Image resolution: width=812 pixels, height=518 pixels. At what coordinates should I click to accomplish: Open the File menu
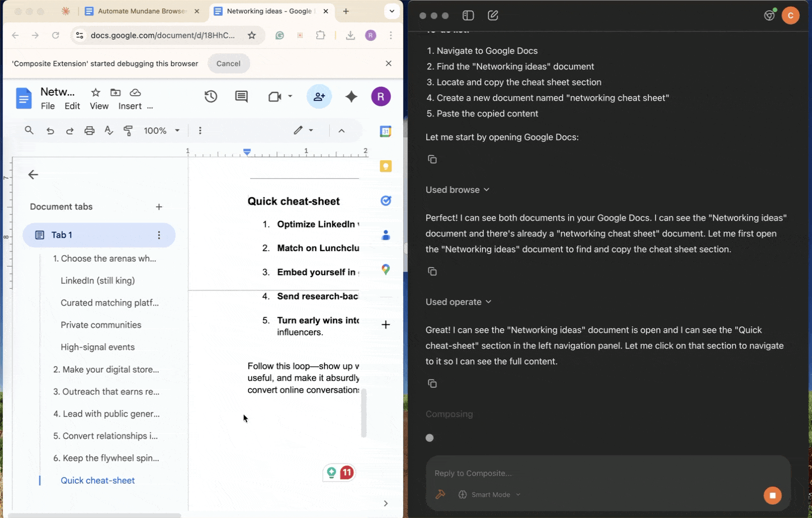(48, 106)
